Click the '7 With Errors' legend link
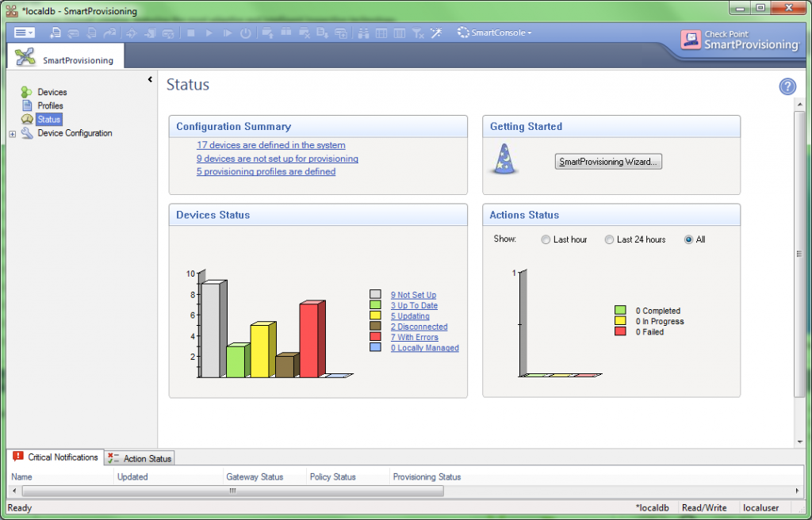 click(x=414, y=337)
